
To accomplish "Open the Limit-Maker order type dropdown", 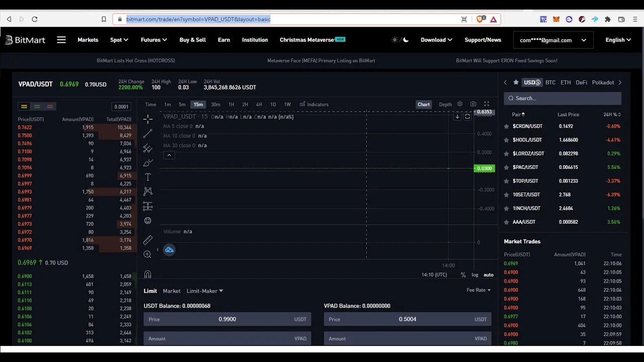I will pyautogui.click(x=205, y=291).
